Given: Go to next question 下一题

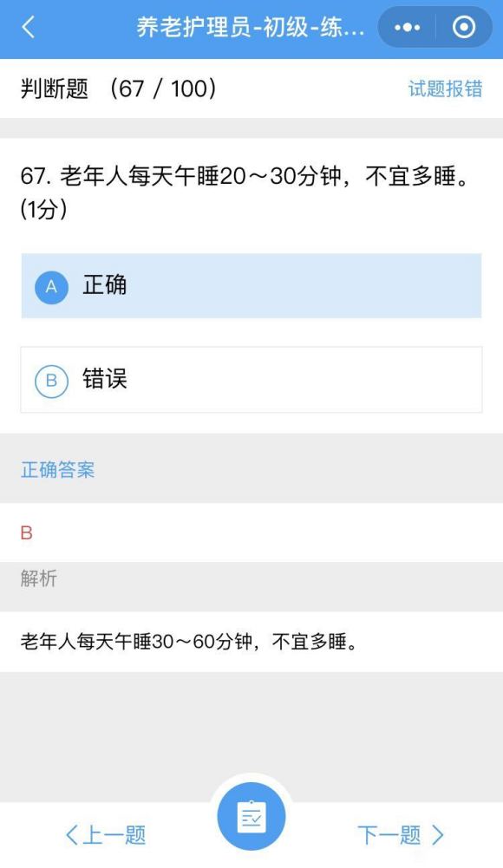Looking at the screenshot, I should click(401, 835).
